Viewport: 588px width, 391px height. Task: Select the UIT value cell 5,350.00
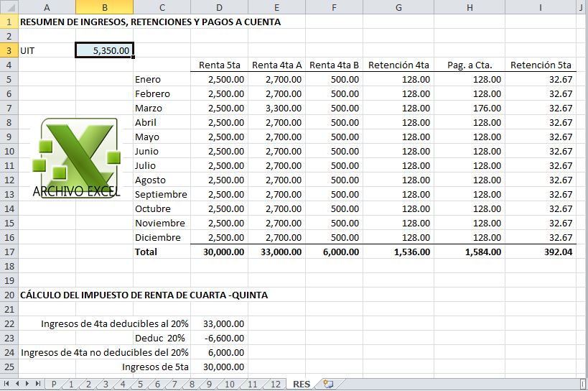click(104, 50)
